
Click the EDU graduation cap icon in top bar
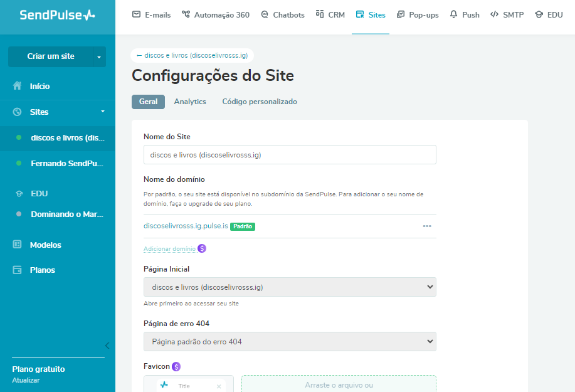(x=539, y=14)
